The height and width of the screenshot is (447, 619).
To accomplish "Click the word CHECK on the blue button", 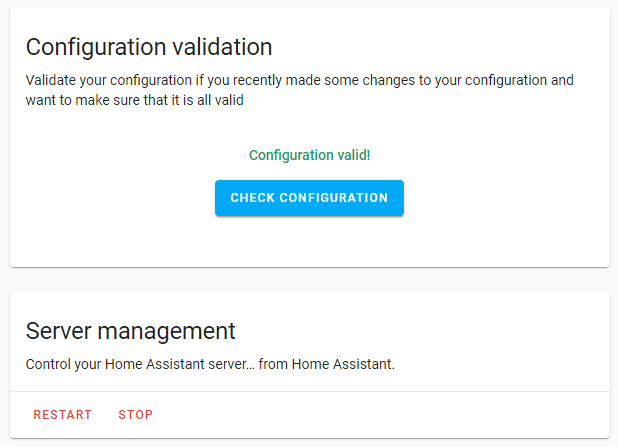I will click(x=251, y=198).
